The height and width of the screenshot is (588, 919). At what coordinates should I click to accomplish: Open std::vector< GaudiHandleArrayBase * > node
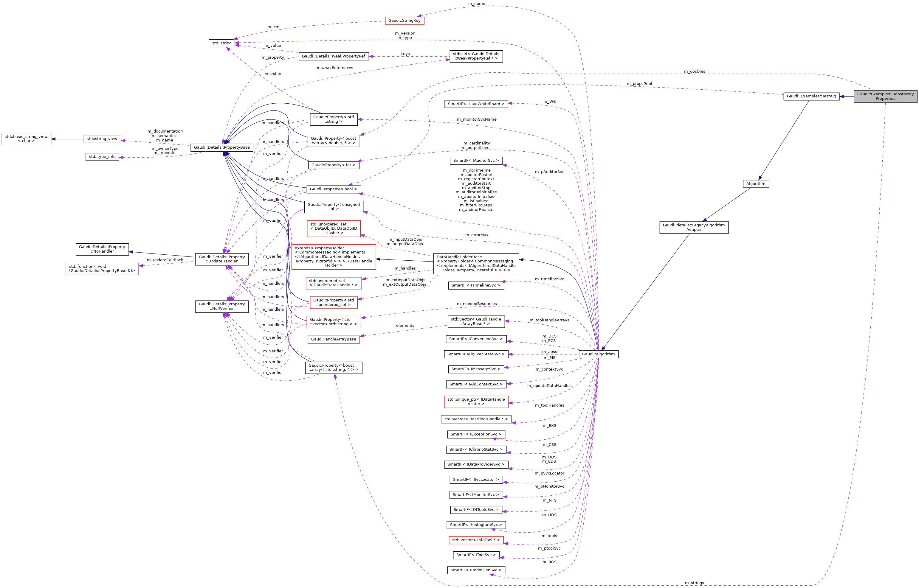476,321
